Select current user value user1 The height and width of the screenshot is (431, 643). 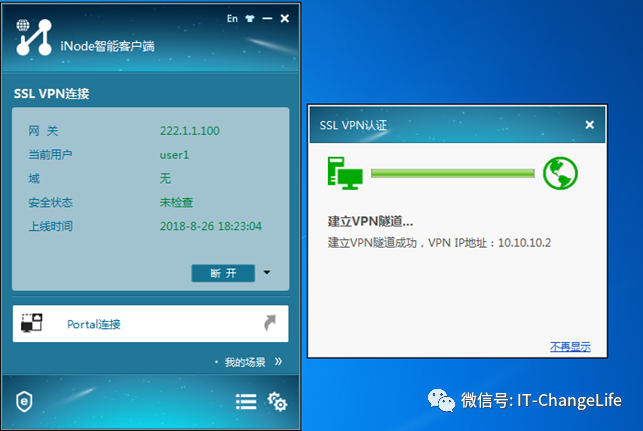click(174, 155)
